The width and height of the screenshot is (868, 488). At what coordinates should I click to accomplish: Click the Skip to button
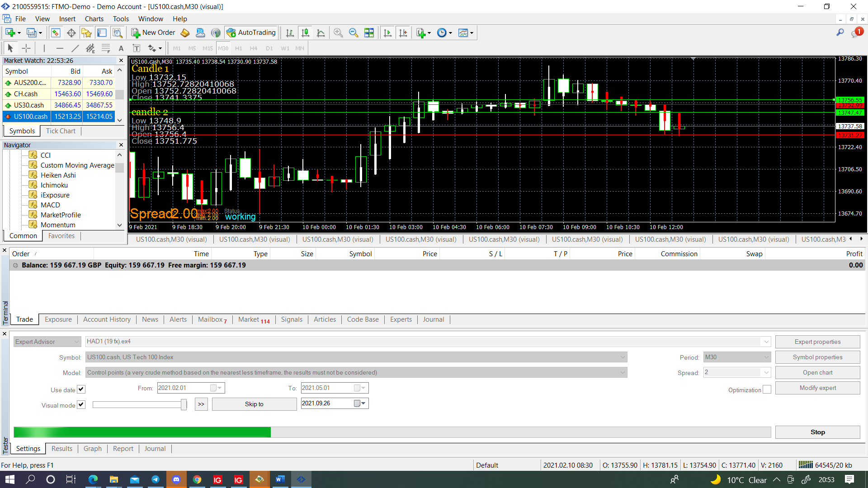(x=254, y=404)
